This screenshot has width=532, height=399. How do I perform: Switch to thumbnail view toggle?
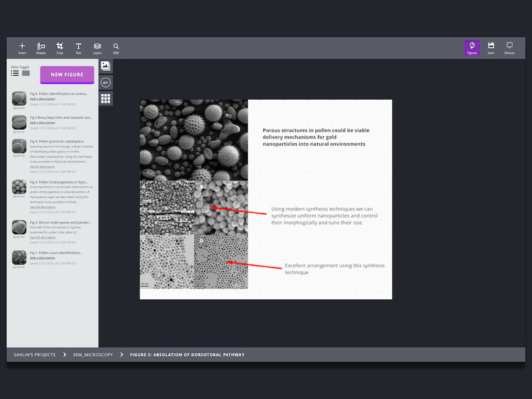pos(26,73)
